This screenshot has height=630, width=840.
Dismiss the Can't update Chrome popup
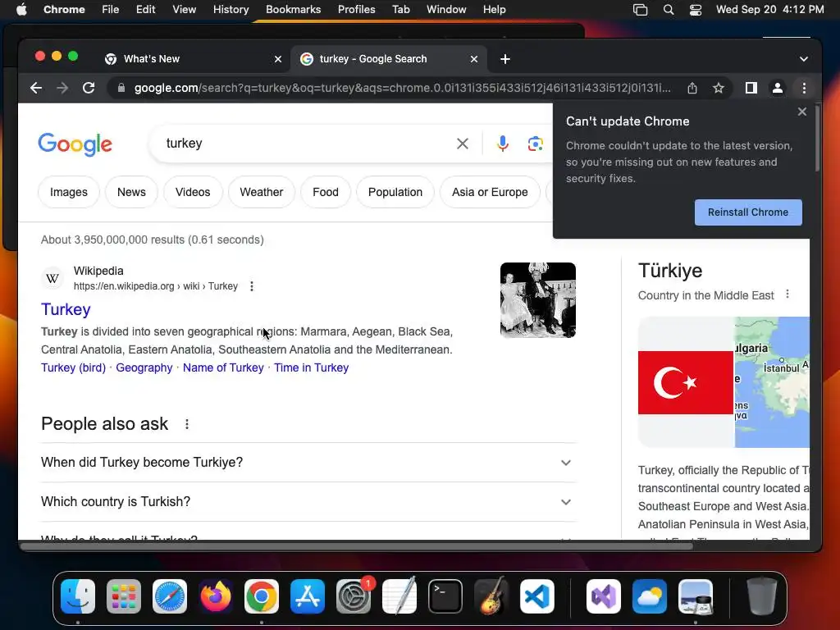pos(801,112)
